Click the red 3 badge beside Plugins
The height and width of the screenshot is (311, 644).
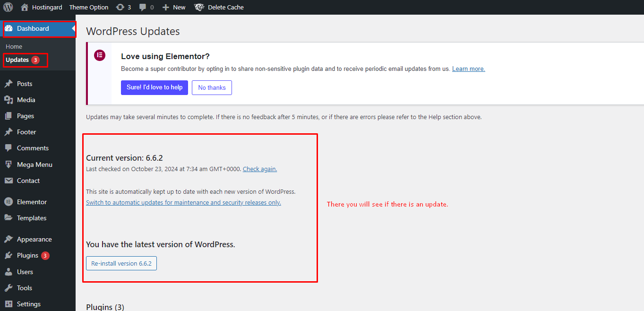pyautogui.click(x=45, y=256)
